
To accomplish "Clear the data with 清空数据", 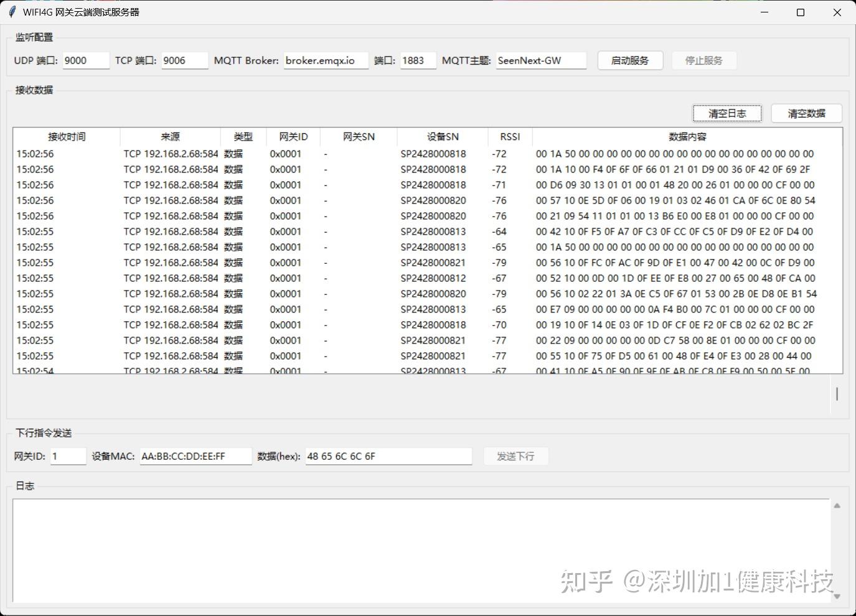I will click(807, 113).
